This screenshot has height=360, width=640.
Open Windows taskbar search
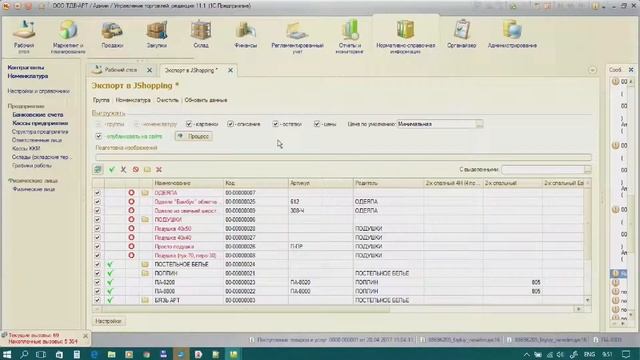pyautogui.click(x=24, y=354)
